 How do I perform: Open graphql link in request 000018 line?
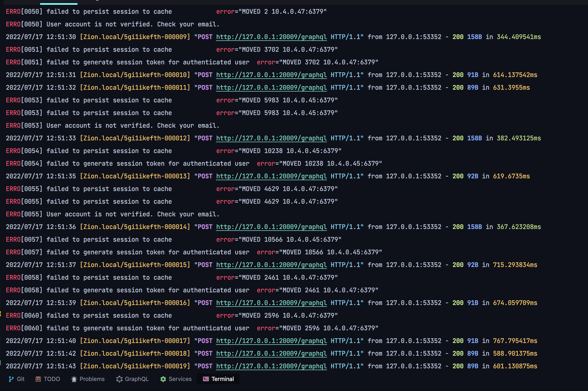271,354
